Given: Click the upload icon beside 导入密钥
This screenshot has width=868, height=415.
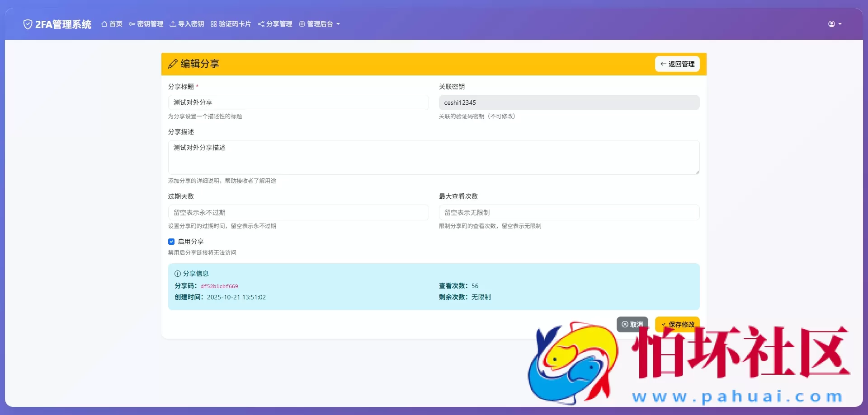Looking at the screenshot, I should (173, 24).
